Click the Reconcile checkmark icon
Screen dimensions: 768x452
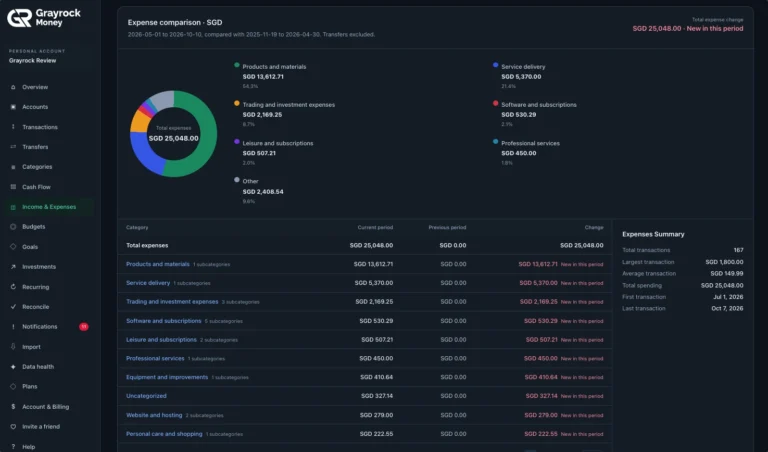(x=13, y=307)
